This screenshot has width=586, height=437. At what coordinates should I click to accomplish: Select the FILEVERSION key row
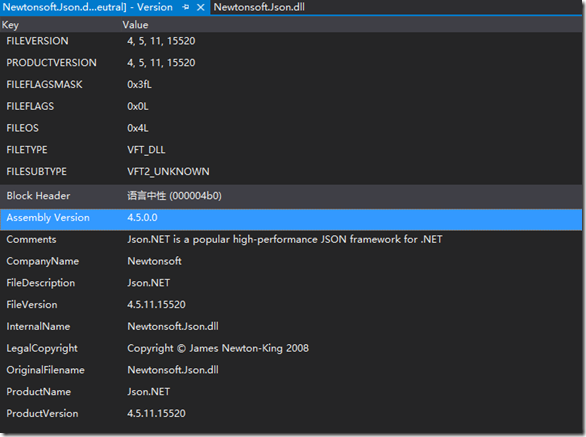point(37,41)
